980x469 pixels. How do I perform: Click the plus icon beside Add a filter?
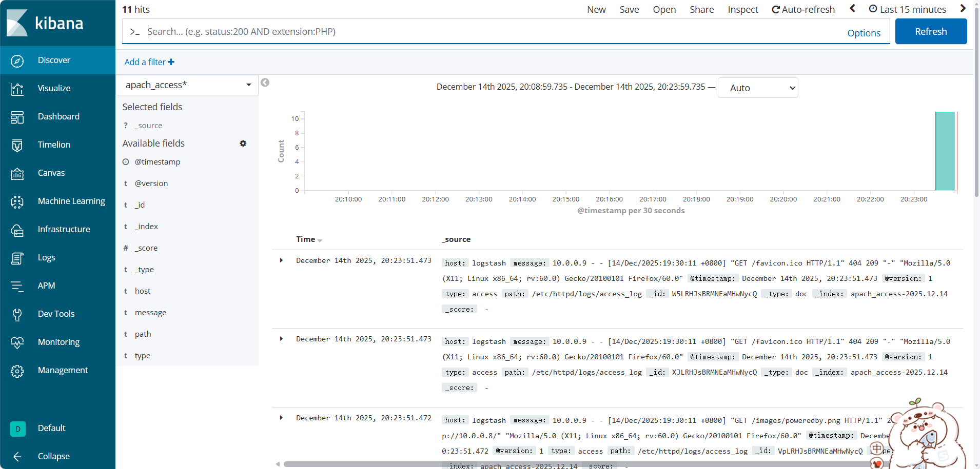[171, 62]
